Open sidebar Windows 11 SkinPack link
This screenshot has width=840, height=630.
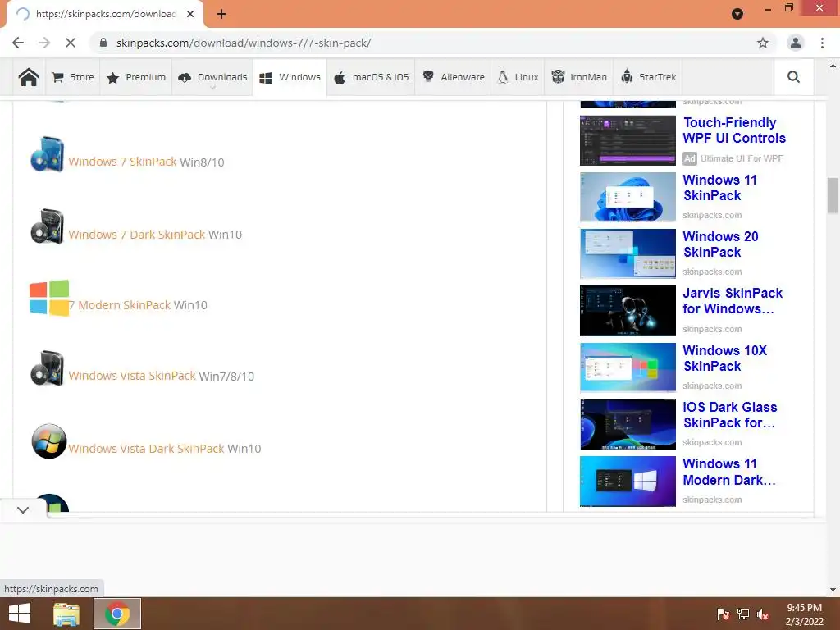[720, 188]
